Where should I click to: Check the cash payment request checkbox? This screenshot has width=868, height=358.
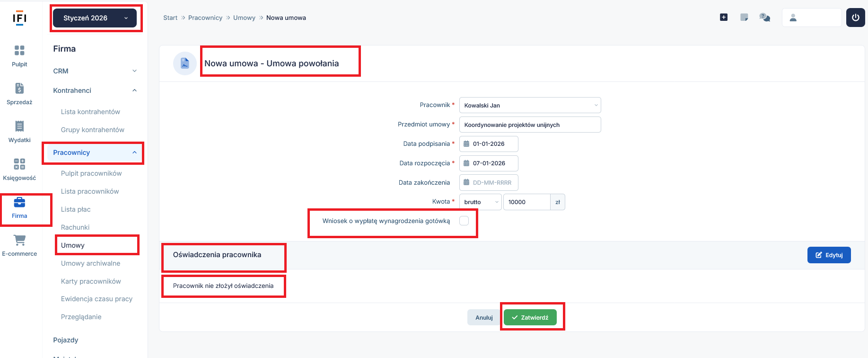point(464,221)
